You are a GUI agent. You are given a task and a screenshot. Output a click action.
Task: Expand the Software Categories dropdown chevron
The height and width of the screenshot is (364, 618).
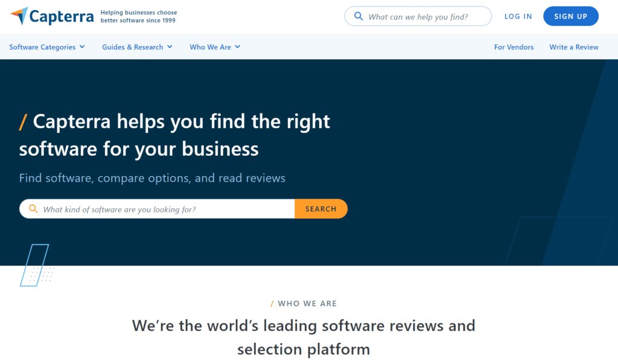[x=82, y=46]
